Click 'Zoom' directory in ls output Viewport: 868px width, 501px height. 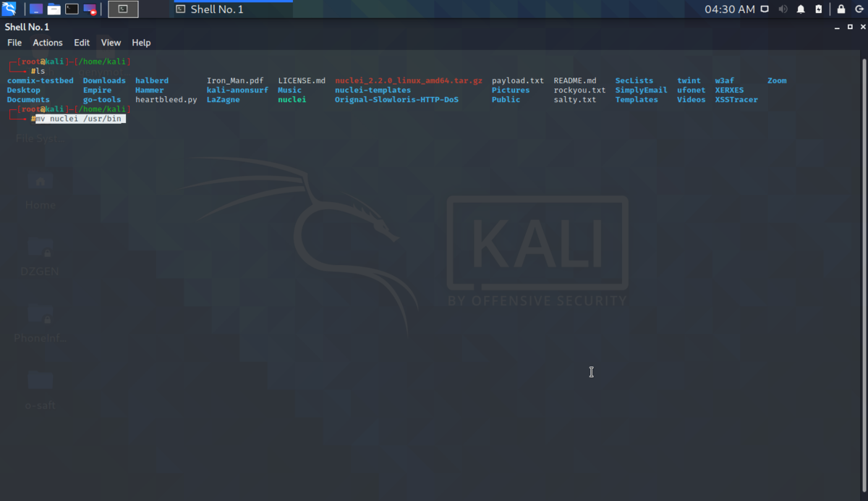[x=777, y=80]
